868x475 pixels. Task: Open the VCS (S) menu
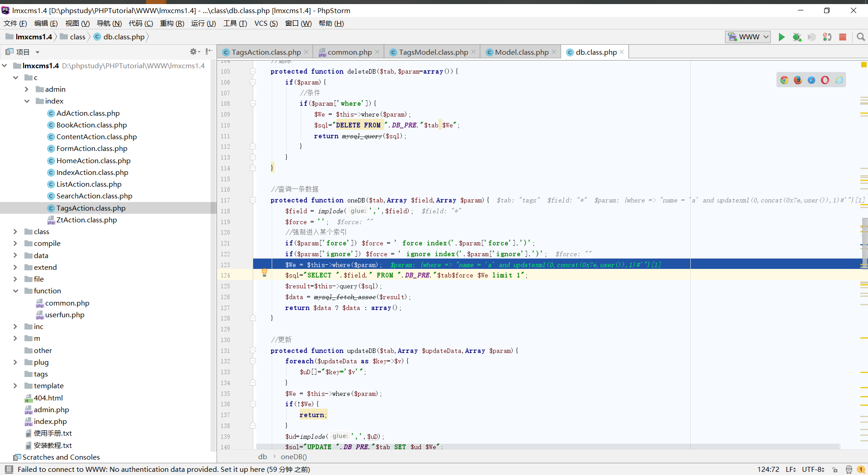[x=266, y=24]
